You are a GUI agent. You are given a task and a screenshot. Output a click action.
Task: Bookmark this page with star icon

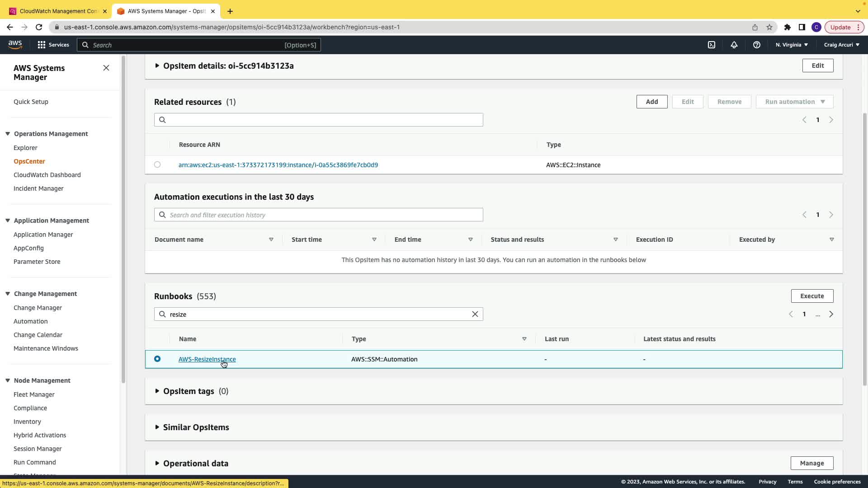(x=769, y=27)
